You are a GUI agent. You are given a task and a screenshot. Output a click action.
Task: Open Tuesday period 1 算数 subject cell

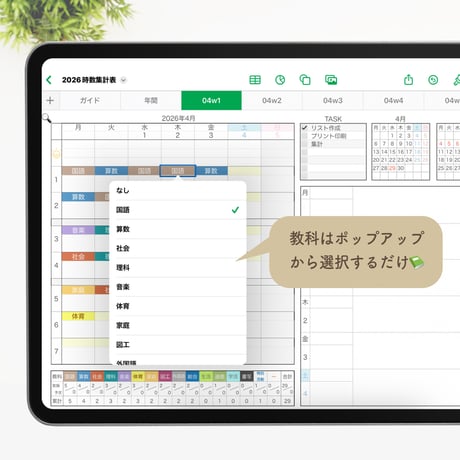(111, 171)
